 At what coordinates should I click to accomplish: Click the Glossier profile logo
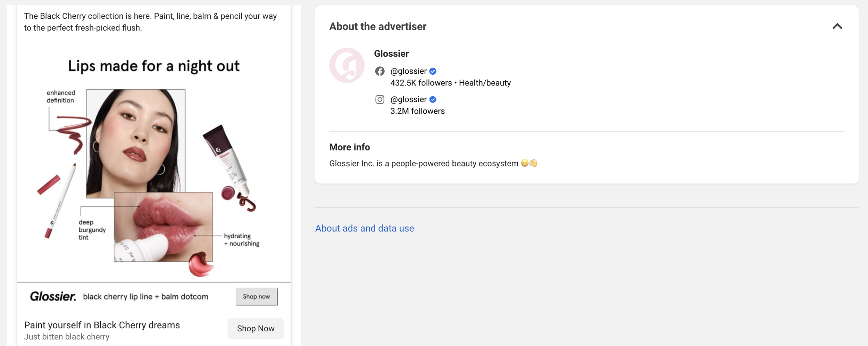(347, 65)
